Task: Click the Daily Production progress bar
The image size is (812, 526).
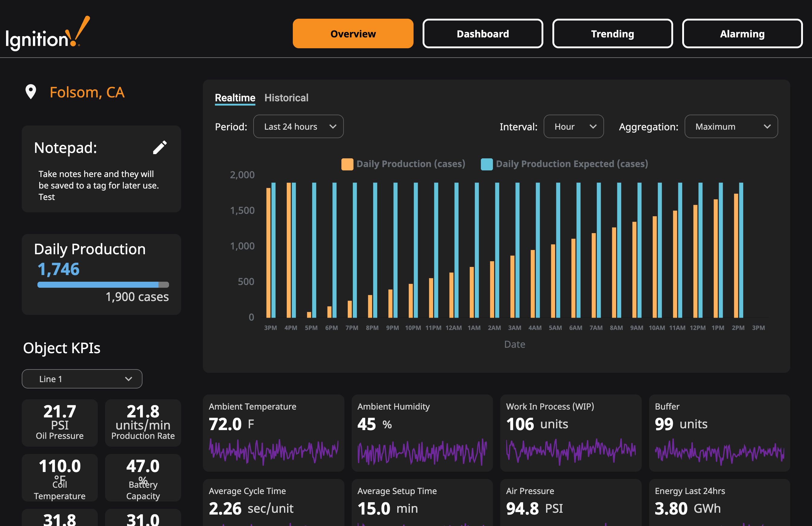Action: (x=103, y=285)
